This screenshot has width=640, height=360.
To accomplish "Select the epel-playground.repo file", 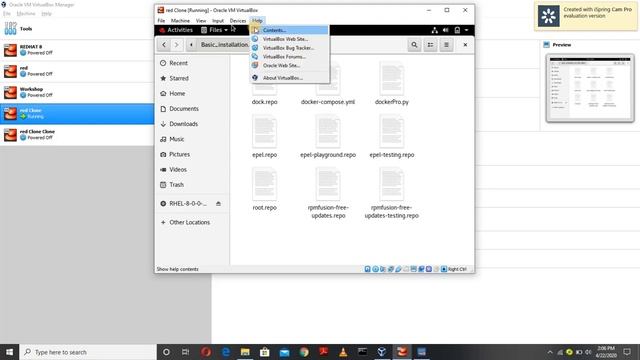I will pos(328,137).
